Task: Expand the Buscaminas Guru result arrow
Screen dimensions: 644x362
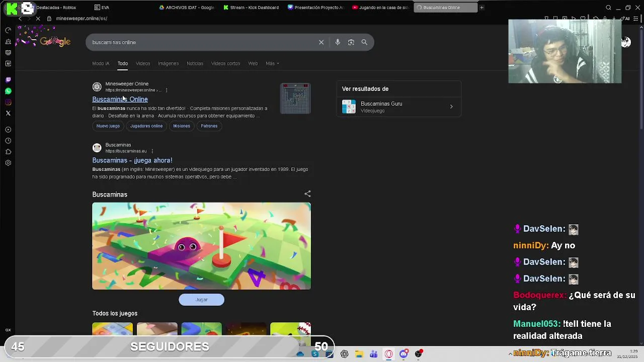Action: 451,107
